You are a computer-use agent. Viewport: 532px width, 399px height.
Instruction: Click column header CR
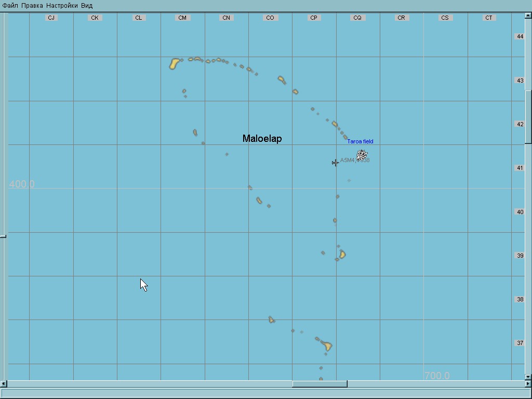401,18
